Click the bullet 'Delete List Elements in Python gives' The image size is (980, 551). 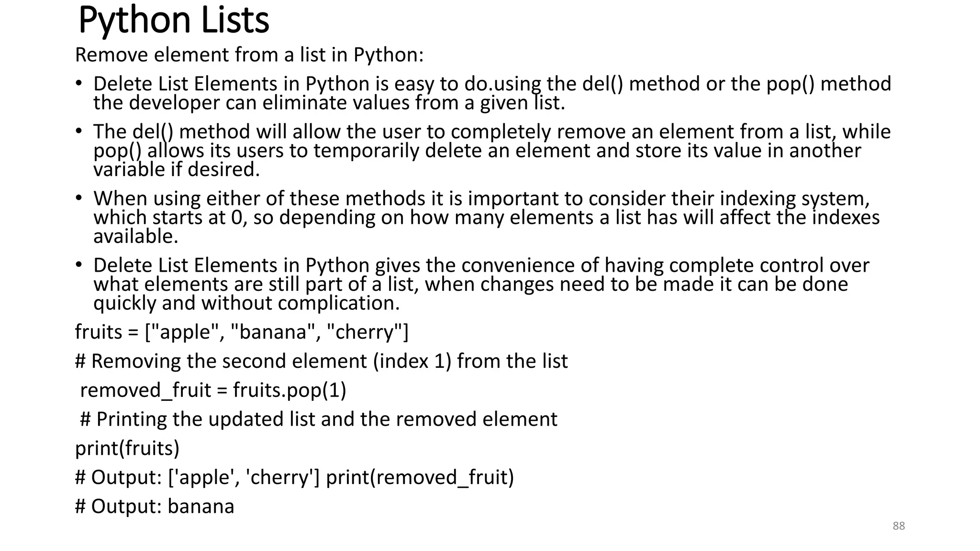481,265
